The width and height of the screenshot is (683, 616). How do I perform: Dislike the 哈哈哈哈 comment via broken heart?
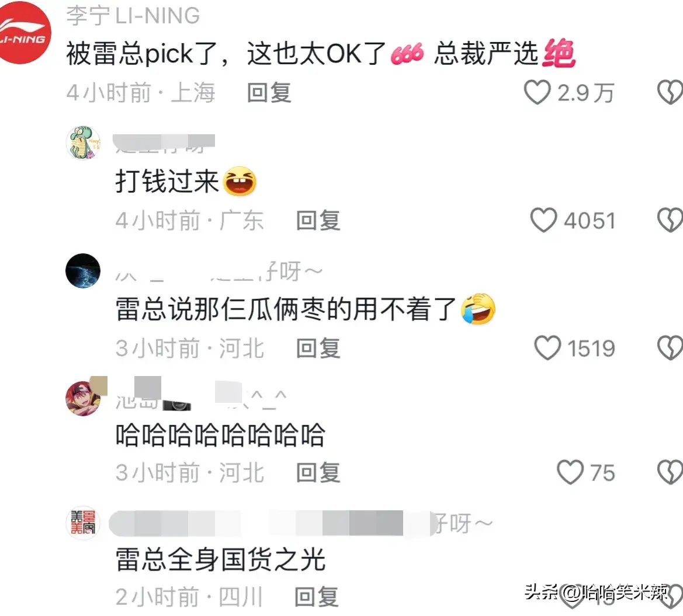coord(670,472)
